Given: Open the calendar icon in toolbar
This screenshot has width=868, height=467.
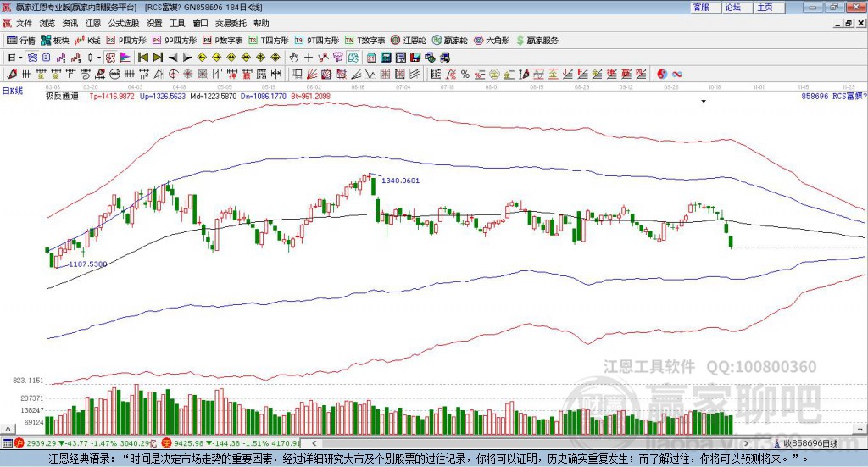Looking at the screenshot, I should pos(371,58).
